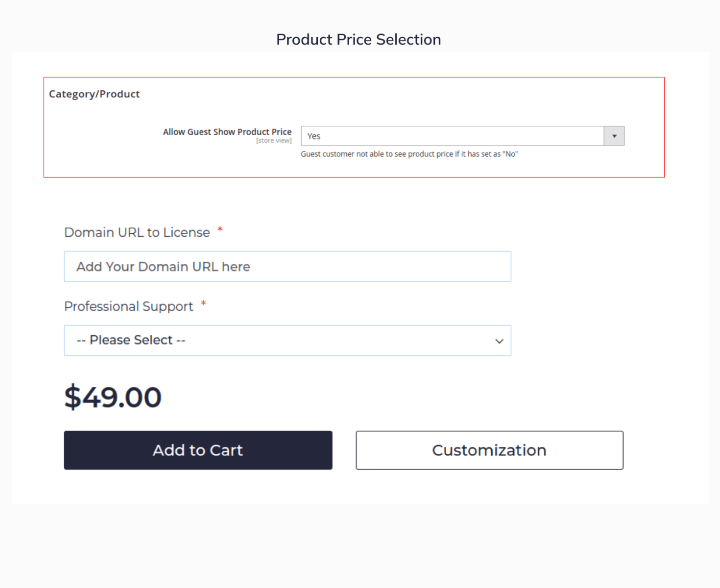Click the "Product Price Selection" page title

click(359, 40)
